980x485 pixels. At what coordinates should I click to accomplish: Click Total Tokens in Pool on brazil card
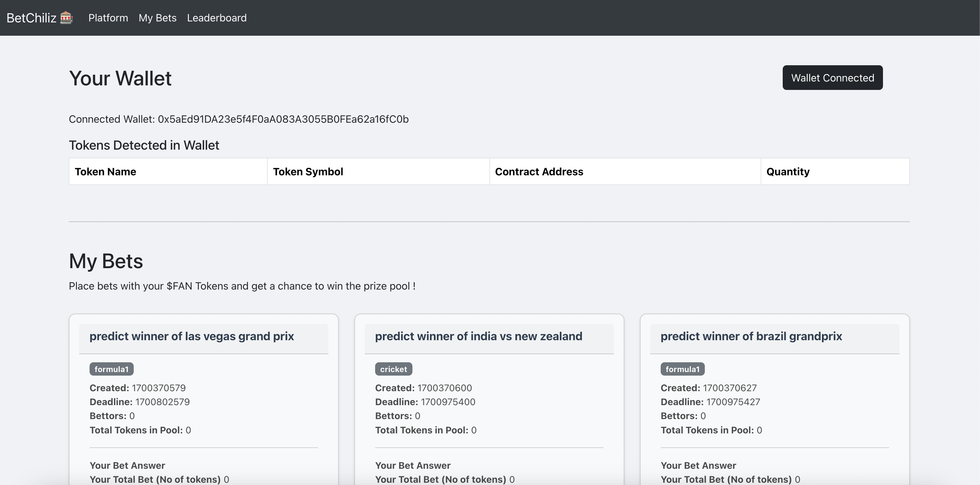click(711, 430)
